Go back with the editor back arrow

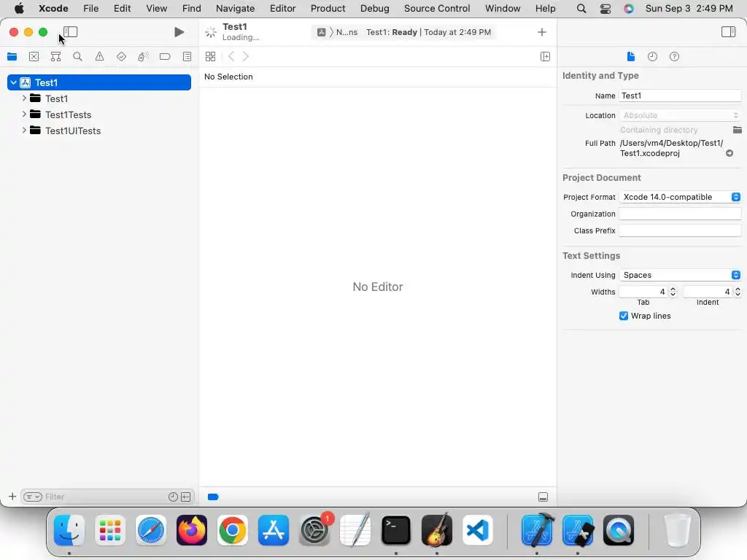point(231,57)
